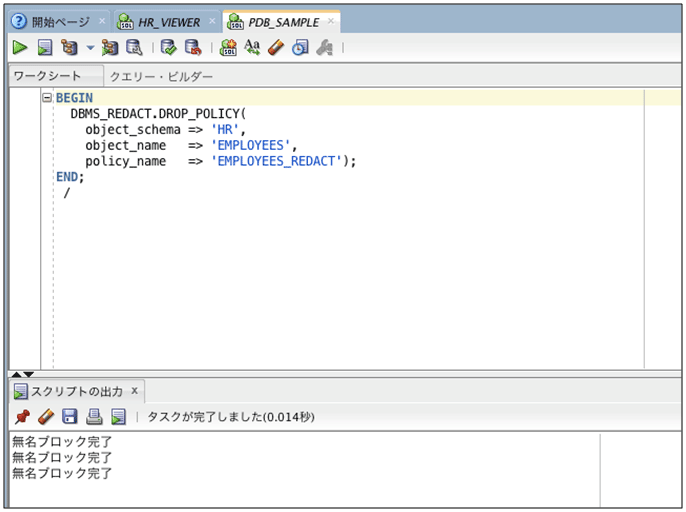686x512 pixels.
Task: Open the クエリー・ビルダー tab
Action: 161,77
